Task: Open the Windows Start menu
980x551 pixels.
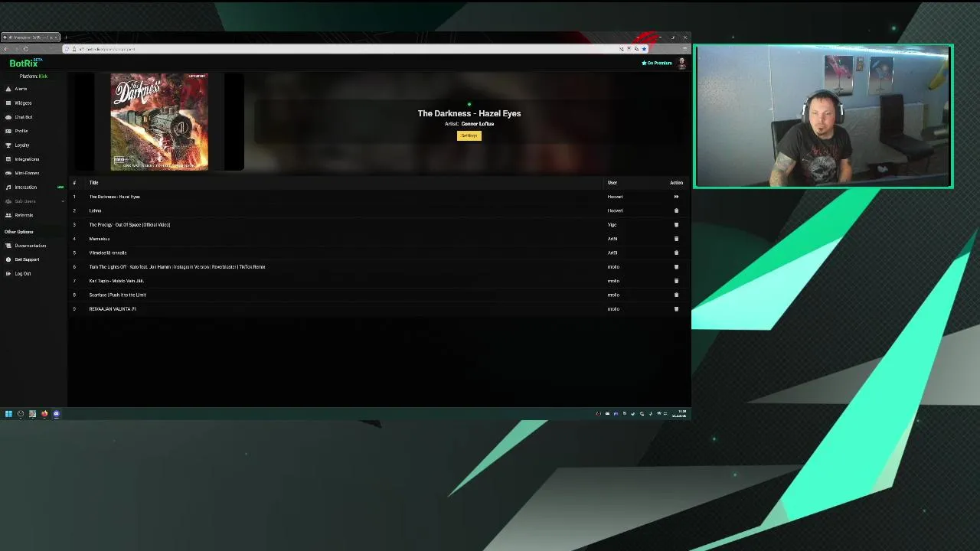Action: pyautogui.click(x=8, y=414)
